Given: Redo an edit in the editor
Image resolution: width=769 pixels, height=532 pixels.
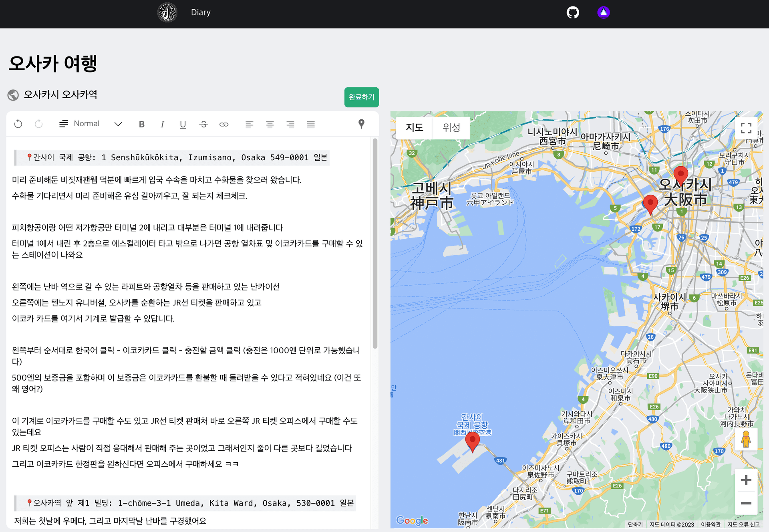Looking at the screenshot, I should [38, 124].
